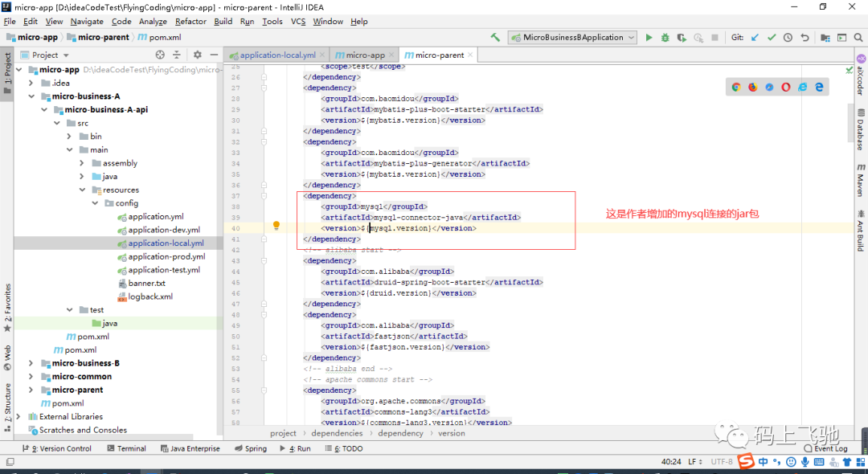This screenshot has width=868, height=474.
Task: Click the Build Project hammer icon
Action: [x=495, y=38]
